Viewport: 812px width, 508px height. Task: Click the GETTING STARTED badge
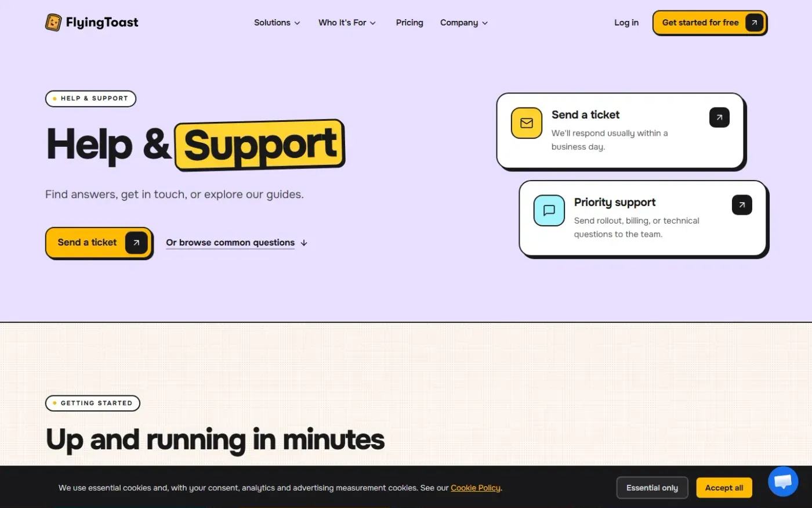pos(93,403)
